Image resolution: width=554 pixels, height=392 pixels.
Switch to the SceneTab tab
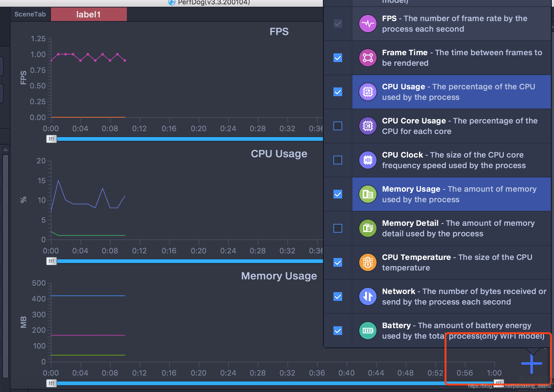(x=30, y=14)
